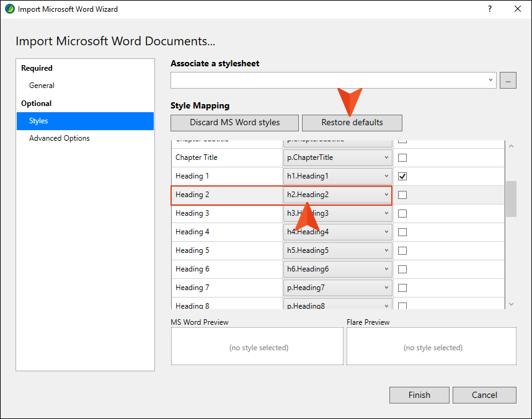Open the h5.Heading5 mapping dropdown
The image size is (532, 419).
click(x=337, y=250)
